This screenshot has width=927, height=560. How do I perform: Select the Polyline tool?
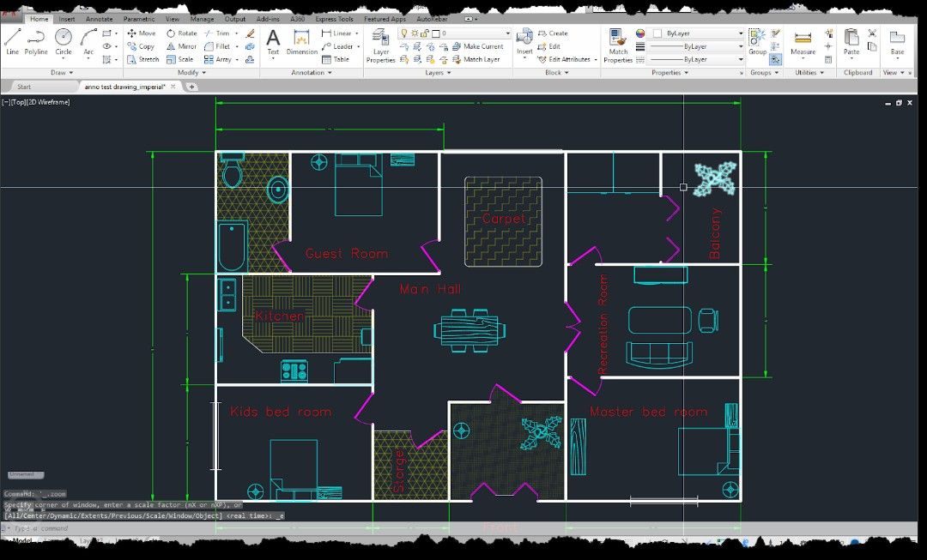[x=35, y=39]
